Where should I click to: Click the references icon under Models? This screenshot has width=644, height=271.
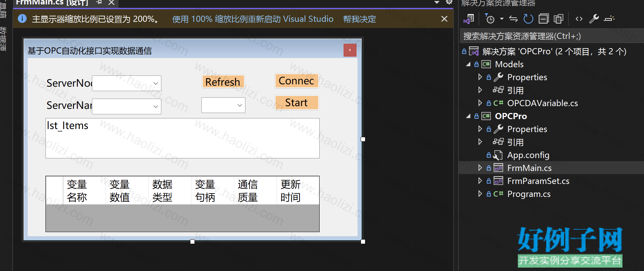[498, 90]
